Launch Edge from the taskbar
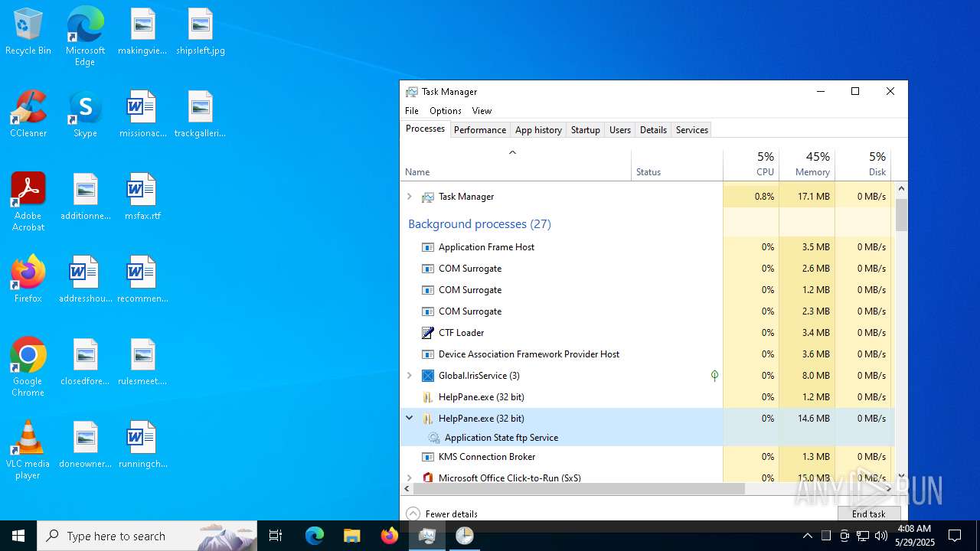This screenshot has height=551, width=980. pos(315,536)
